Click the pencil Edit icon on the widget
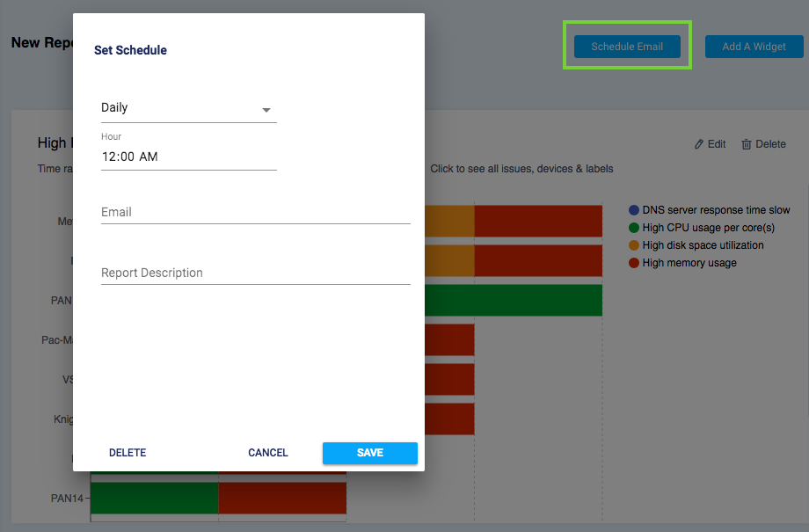Screen dimensions: 809x532 coord(699,144)
